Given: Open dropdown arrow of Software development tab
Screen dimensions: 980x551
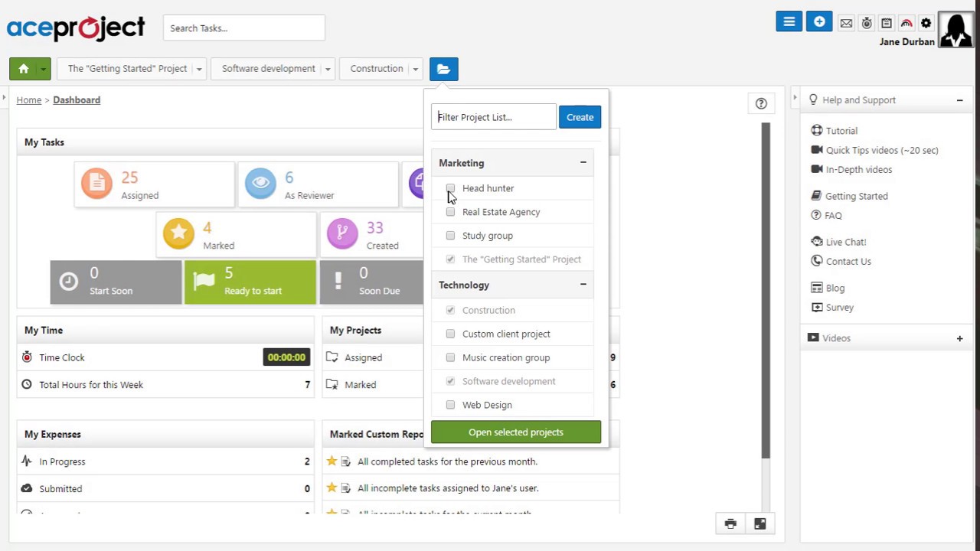Looking at the screenshot, I should click(x=328, y=69).
